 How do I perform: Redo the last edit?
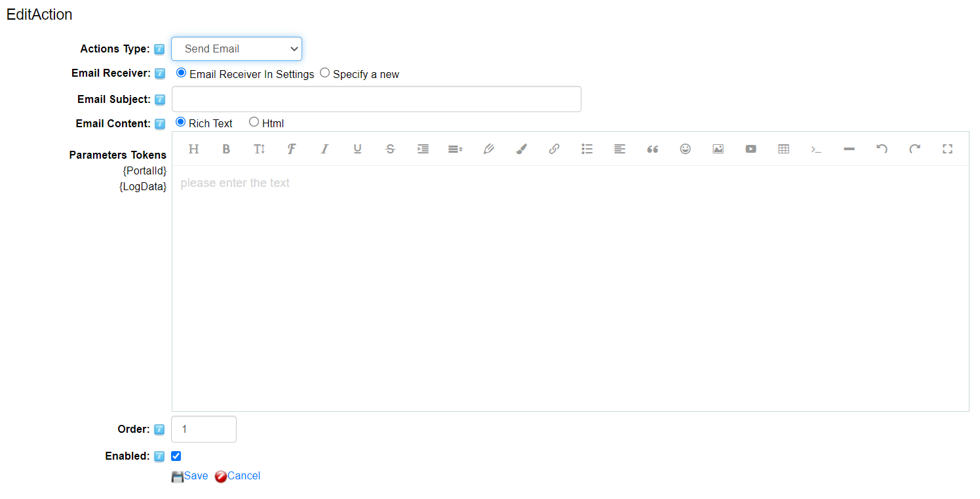[x=914, y=149]
